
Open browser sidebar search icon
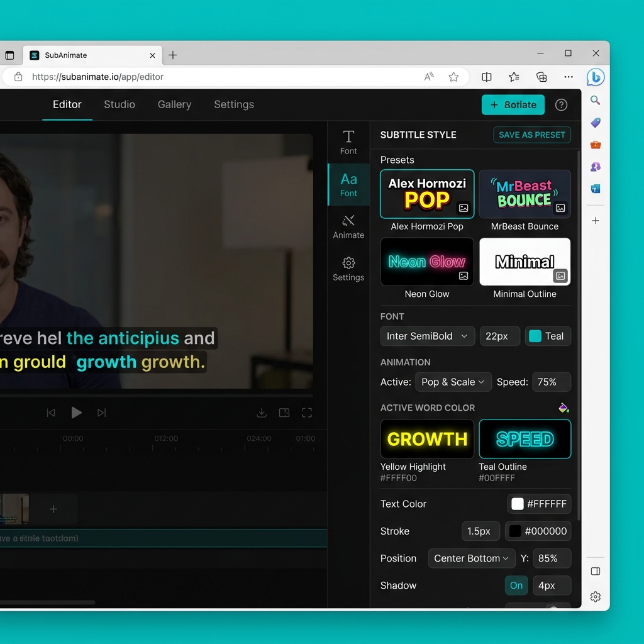click(x=595, y=100)
